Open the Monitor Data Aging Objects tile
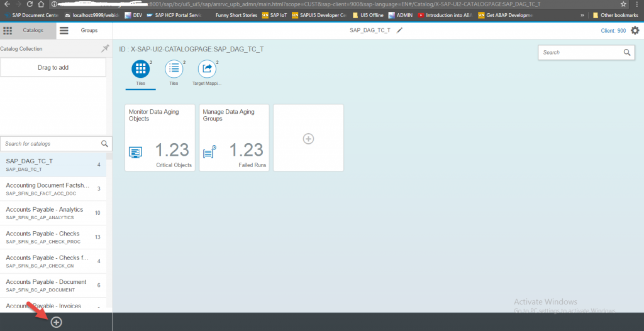644x331 pixels. (x=160, y=138)
